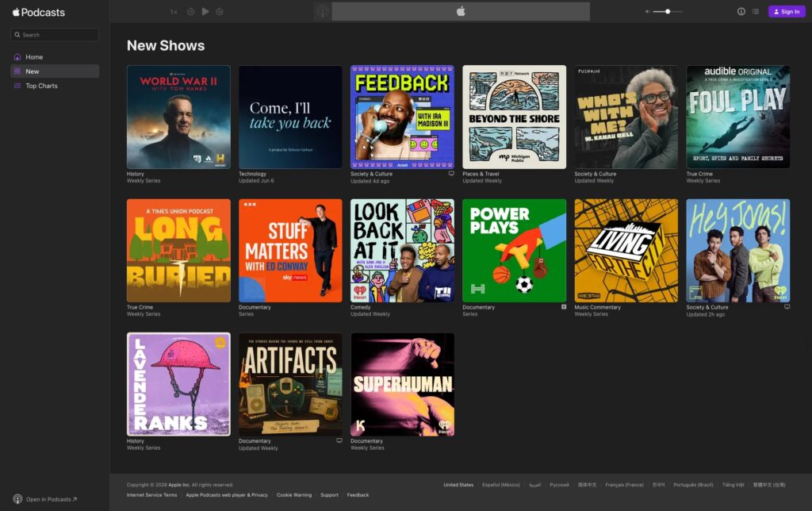The width and height of the screenshot is (812, 511).
Task: Open Beyond the Shore podcast
Action: pyautogui.click(x=514, y=117)
